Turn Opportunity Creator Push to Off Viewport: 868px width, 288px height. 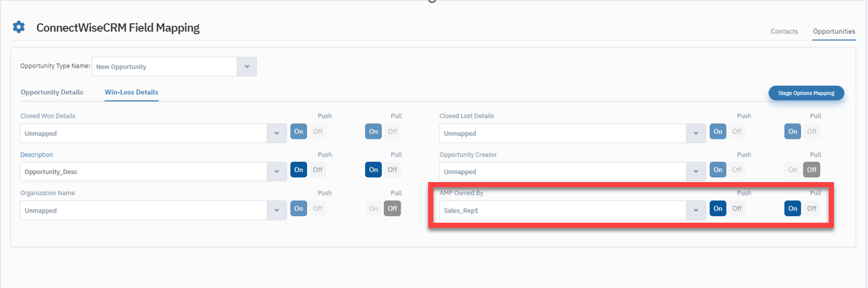click(x=737, y=170)
